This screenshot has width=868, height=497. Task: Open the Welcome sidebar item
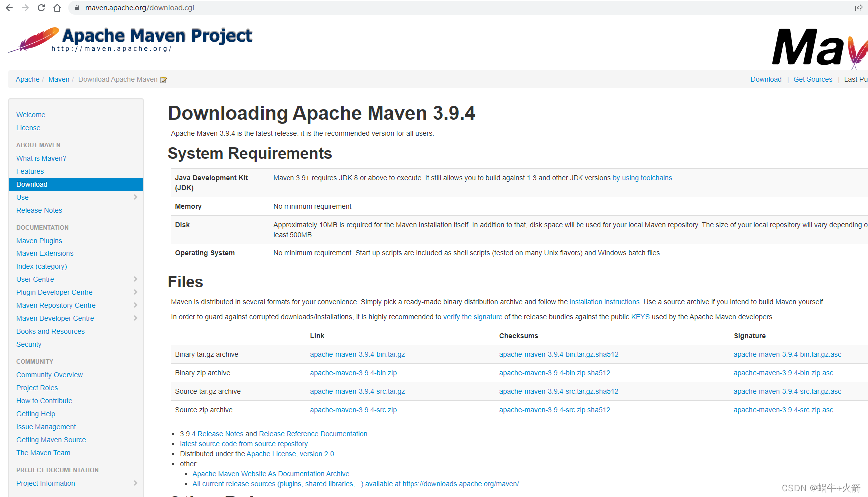31,115
